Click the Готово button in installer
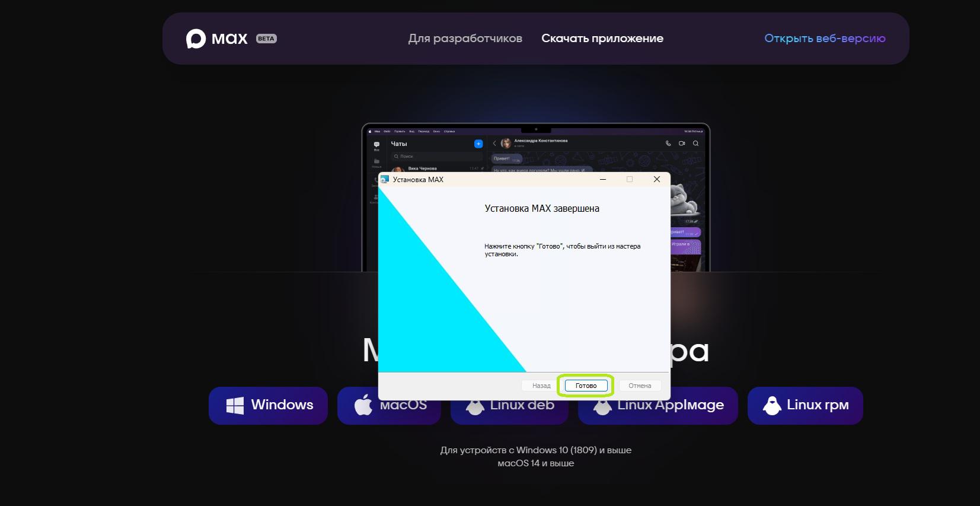The width and height of the screenshot is (980, 506). (x=586, y=386)
